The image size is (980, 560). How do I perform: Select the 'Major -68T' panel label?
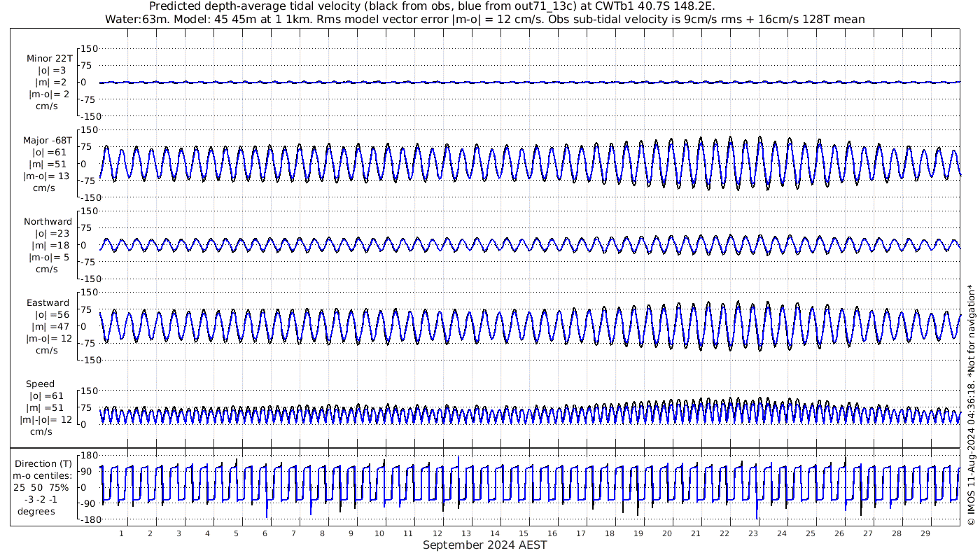pyautogui.click(x=47, y=140)
